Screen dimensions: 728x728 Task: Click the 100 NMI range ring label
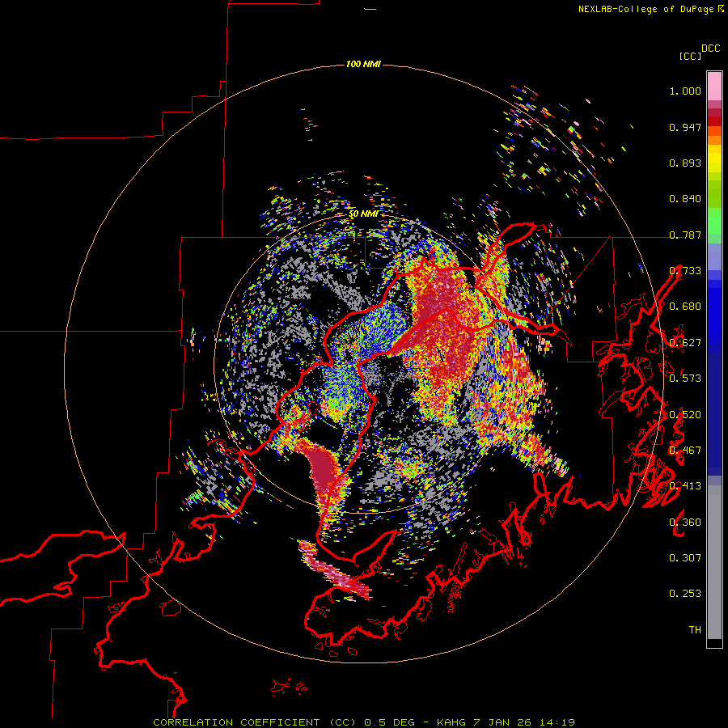click(363, 64)
